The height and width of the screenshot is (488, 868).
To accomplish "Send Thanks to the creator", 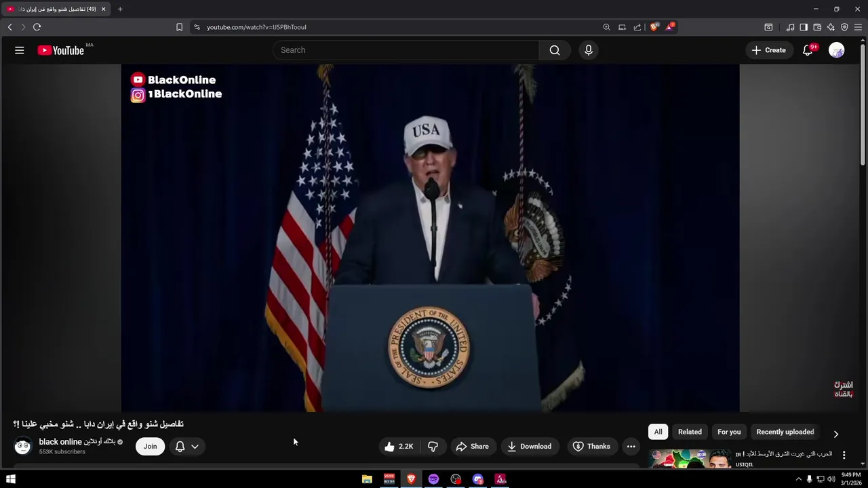I will 592,446.
